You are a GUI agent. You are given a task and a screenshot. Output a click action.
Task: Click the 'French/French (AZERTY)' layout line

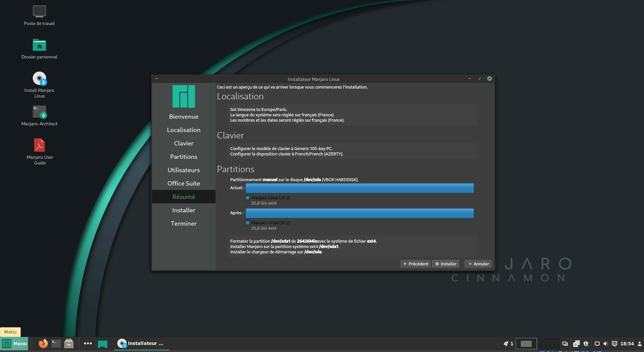[287, 154]
